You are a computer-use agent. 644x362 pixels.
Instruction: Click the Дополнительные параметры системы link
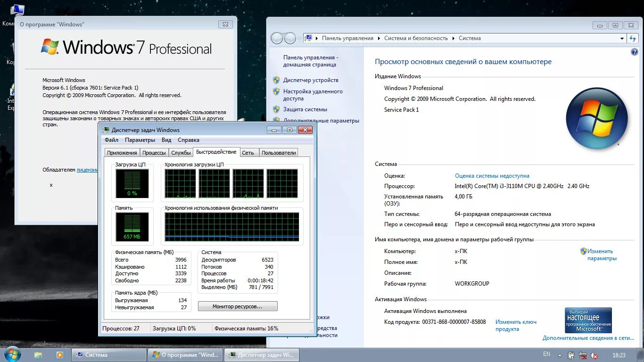(x=321, y=121)
